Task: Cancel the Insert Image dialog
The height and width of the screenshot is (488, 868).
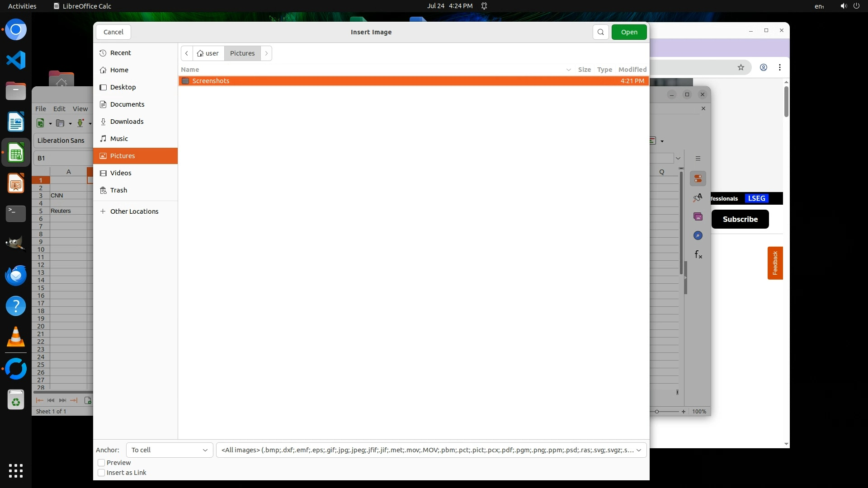Action: (113, 32)
